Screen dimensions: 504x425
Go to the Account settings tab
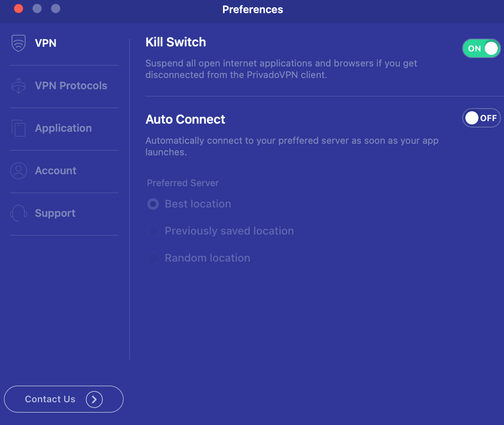56,171
